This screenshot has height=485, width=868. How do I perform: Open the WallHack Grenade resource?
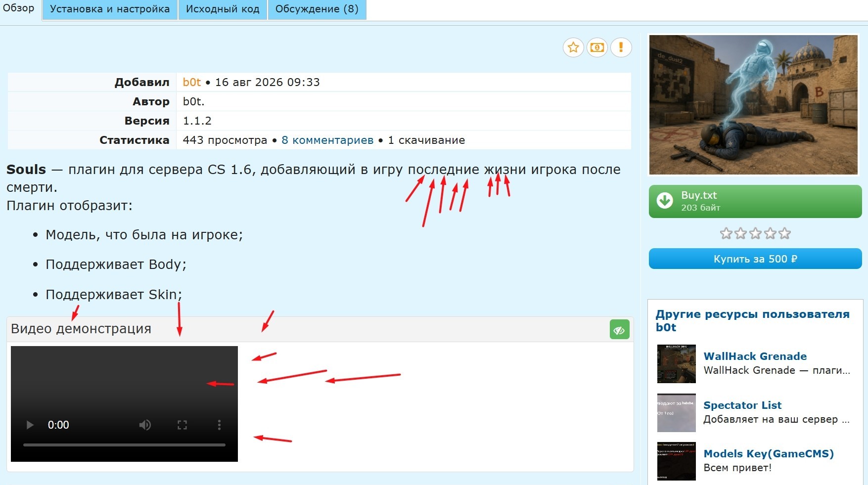[x=755, y=356]
